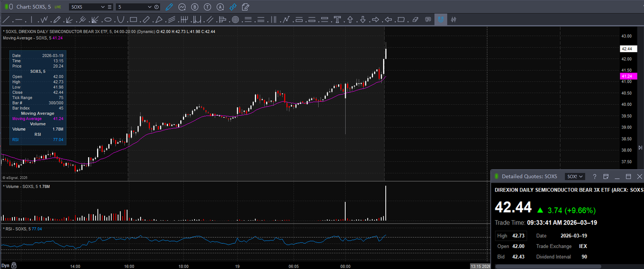The width and height of the screenshot is (644, 269).
Task: Click the blue pencil drawing mode icon
Action: [x=169, y=7]
